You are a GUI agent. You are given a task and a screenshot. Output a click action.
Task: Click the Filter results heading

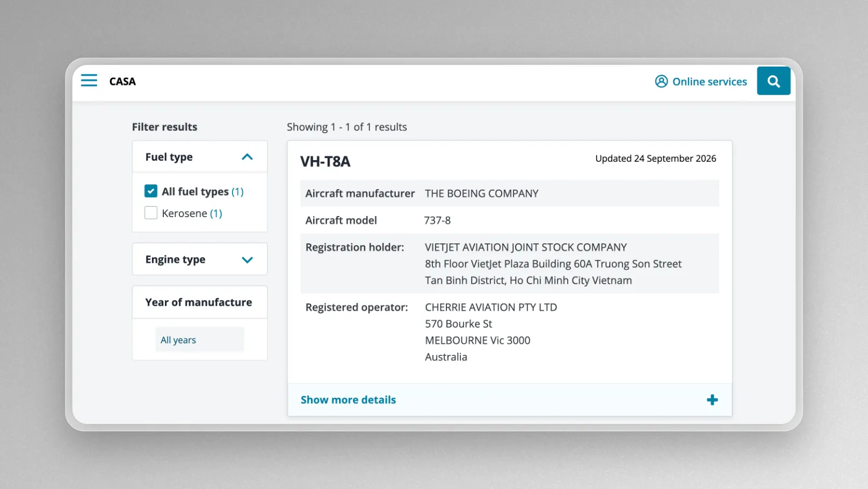point(164,127)
